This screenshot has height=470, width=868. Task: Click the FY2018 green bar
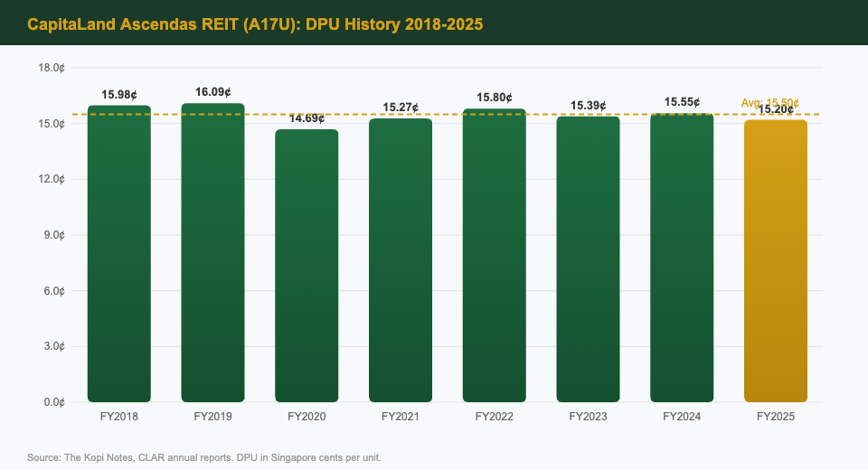(119, 254)
